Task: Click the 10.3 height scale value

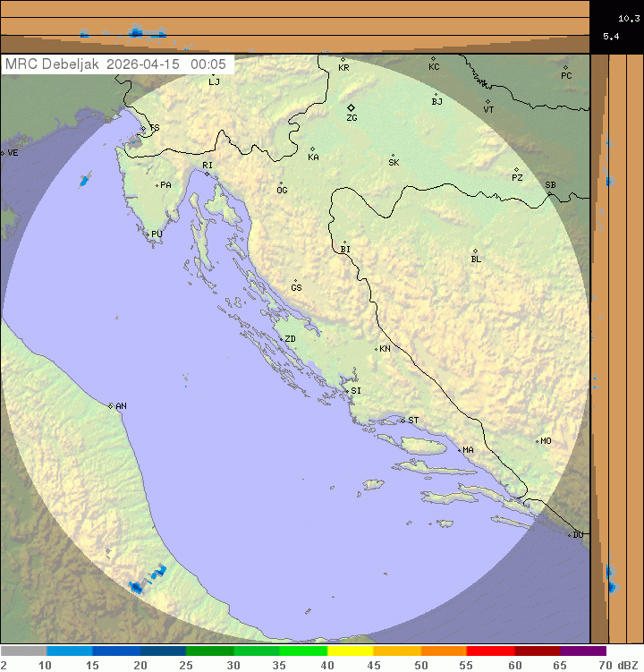Action: 629,17
